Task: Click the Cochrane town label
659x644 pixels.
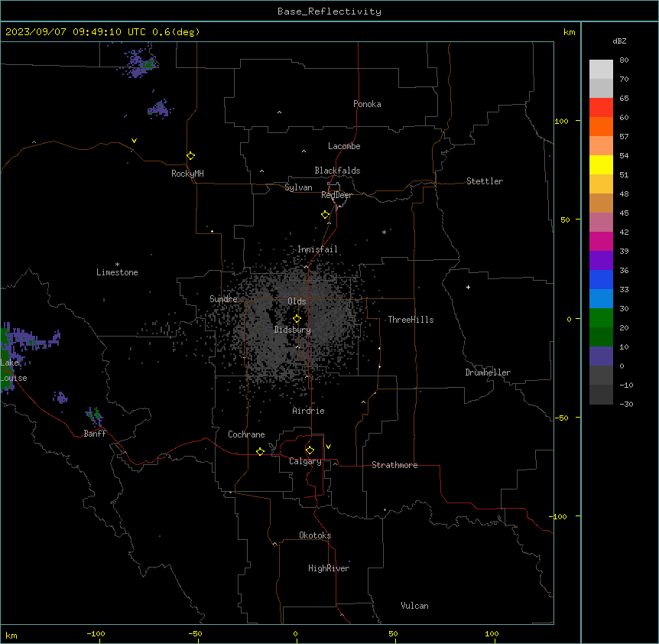Action: (246, 434)
